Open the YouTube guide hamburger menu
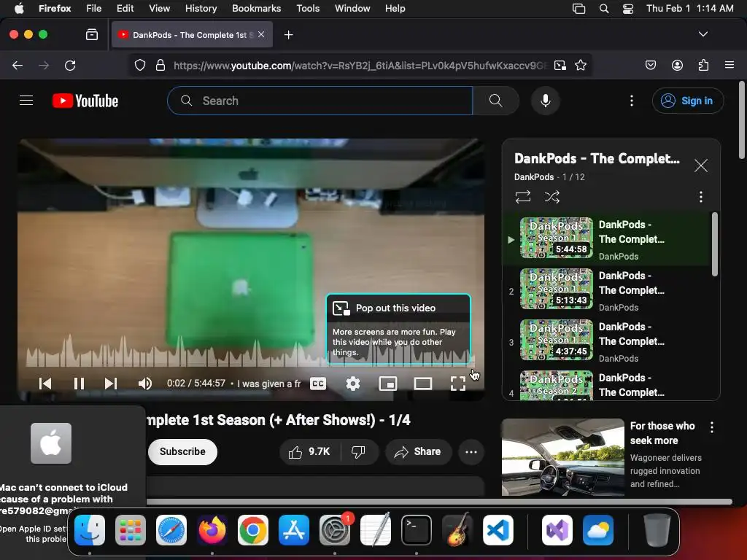Image resolution: width=747 pixels, height=560 pixels. [x=26, y=101]
